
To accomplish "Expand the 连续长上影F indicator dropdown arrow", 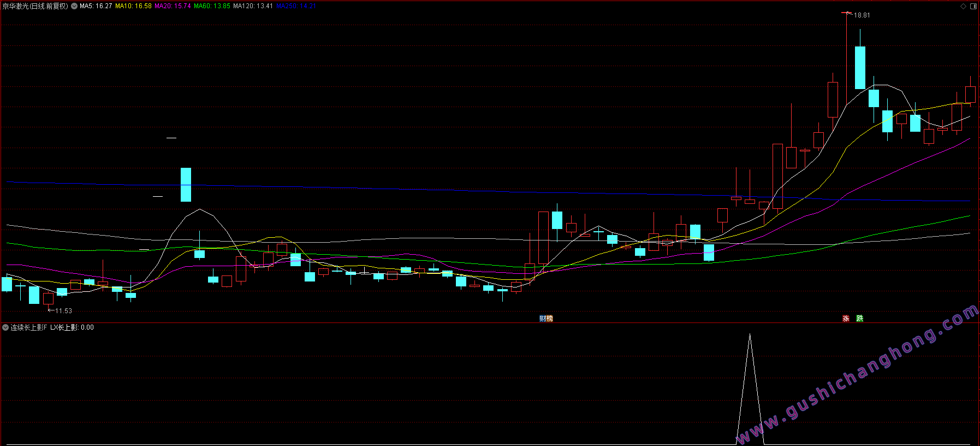I will pyautogui.click(x=5, y=327).
